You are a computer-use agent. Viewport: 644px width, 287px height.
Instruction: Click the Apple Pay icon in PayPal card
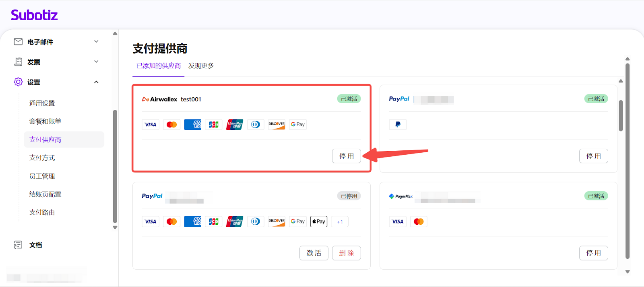point(318,221)
